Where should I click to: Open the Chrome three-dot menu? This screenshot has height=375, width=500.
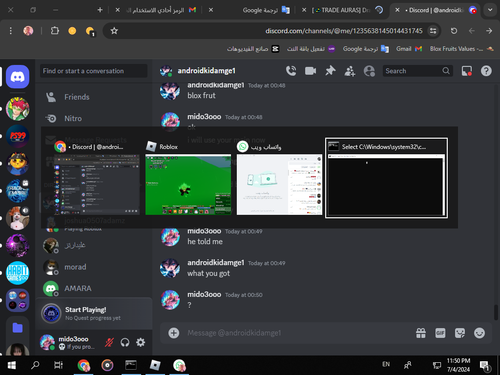(x=11, y=31)
